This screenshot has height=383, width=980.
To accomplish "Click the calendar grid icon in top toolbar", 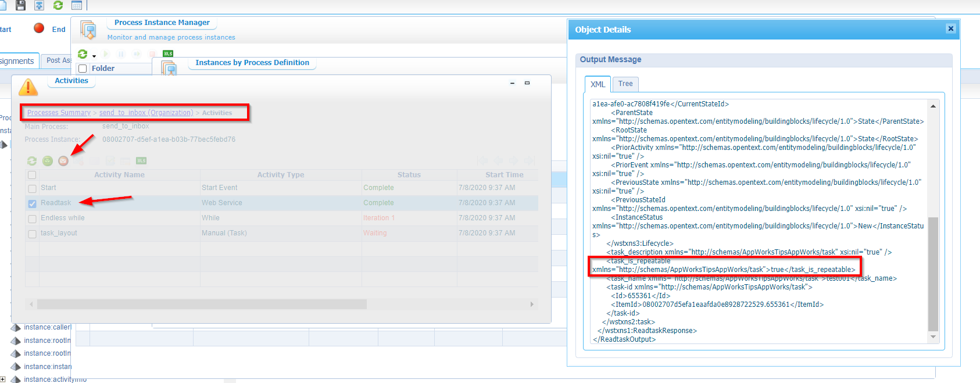I will [x=77, y=5].
